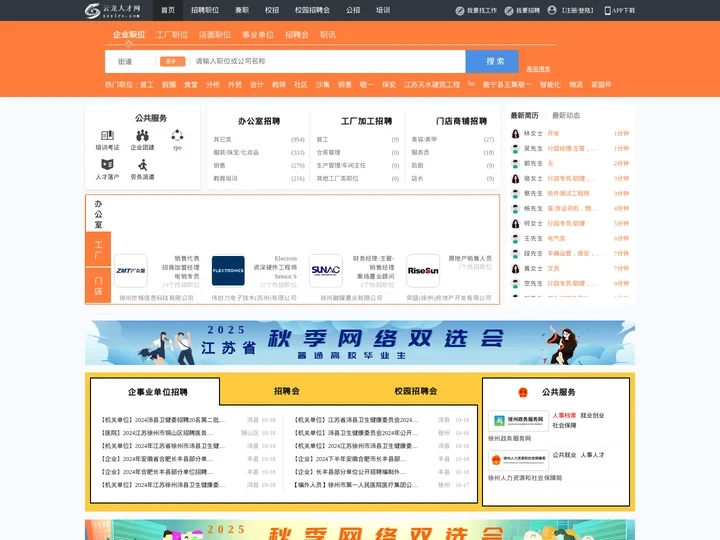Click the 我要招聘 header icon

509,11
